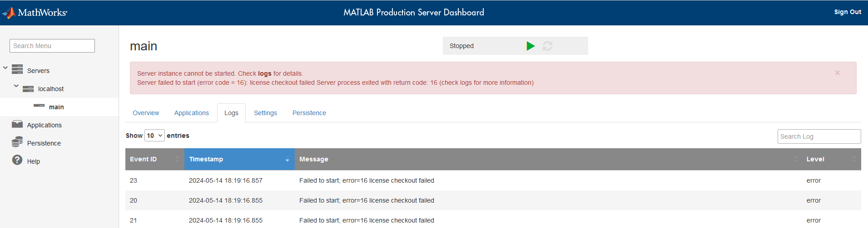Select the main instance in the tree

pos(56,107)
